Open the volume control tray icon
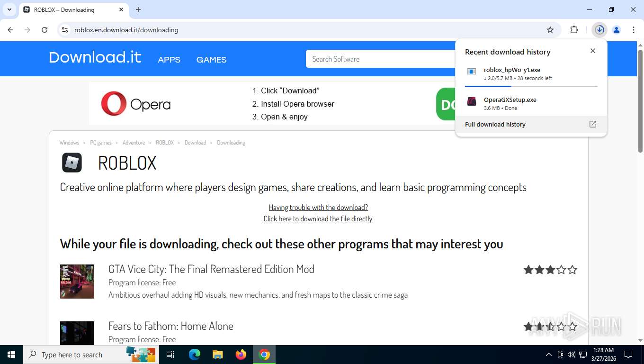The width and height of the screenshot is (644, 364). point(571,355)
